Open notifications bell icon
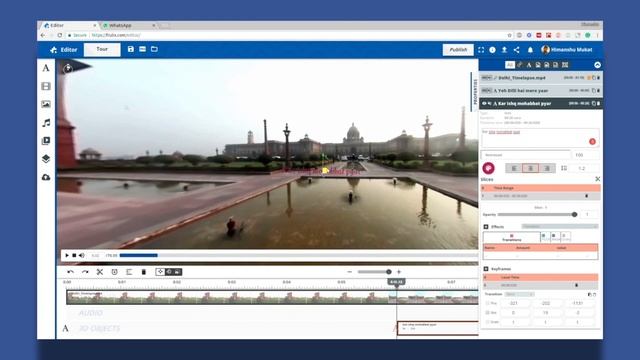640x360 pixels. coord(530,50)
